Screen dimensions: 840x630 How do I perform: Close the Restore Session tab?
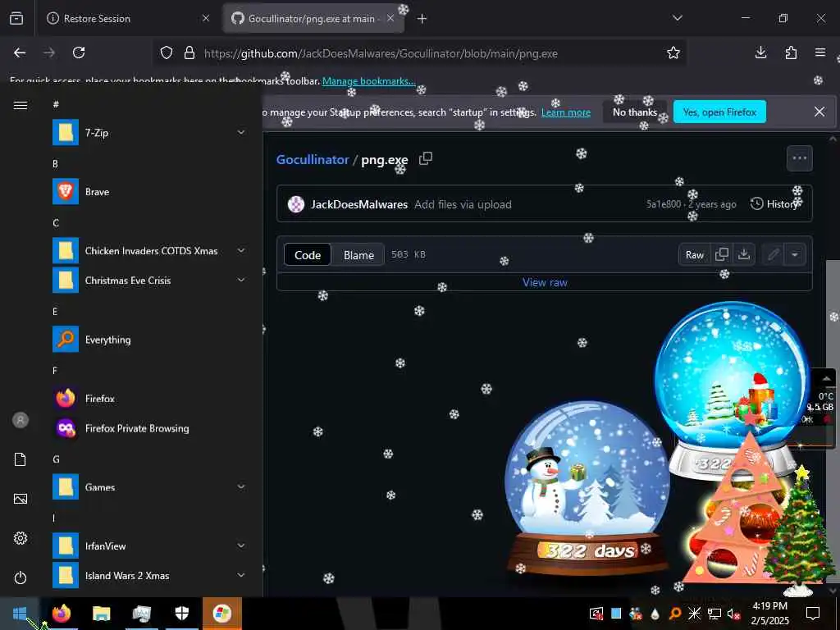click(206, 18)
